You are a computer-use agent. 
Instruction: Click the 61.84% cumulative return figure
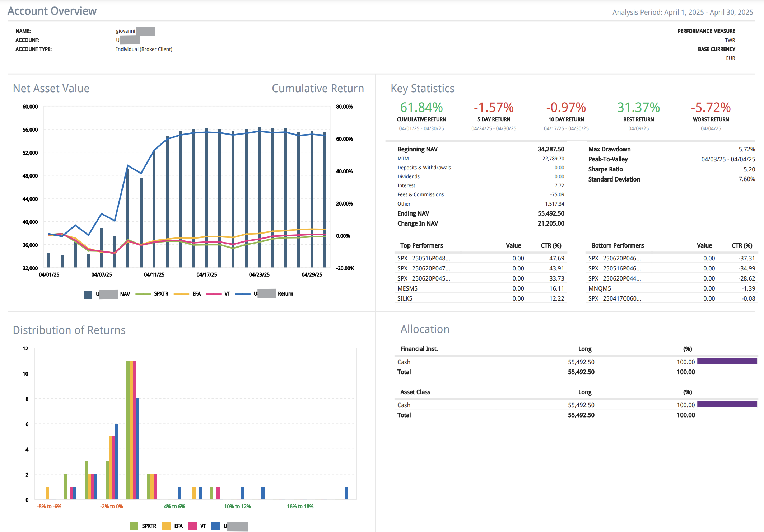tap(421, 107)
